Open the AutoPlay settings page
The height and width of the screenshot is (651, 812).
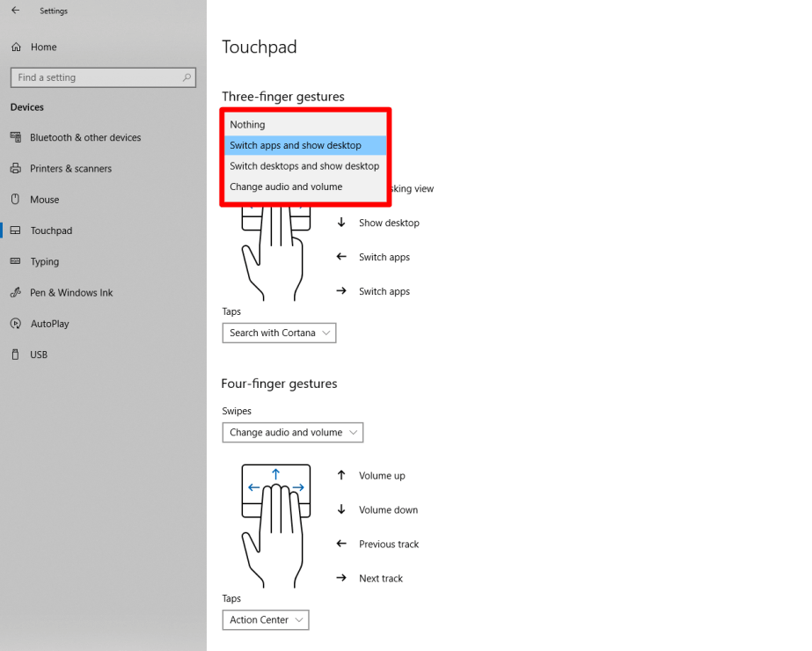click(x=103, y=324)
